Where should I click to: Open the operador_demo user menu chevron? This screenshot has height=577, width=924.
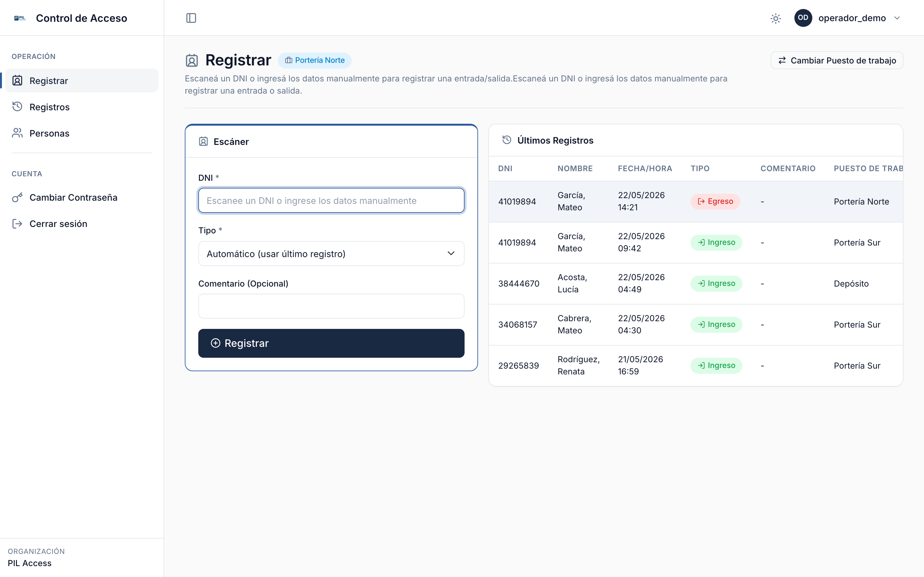(x=897, y=18)
